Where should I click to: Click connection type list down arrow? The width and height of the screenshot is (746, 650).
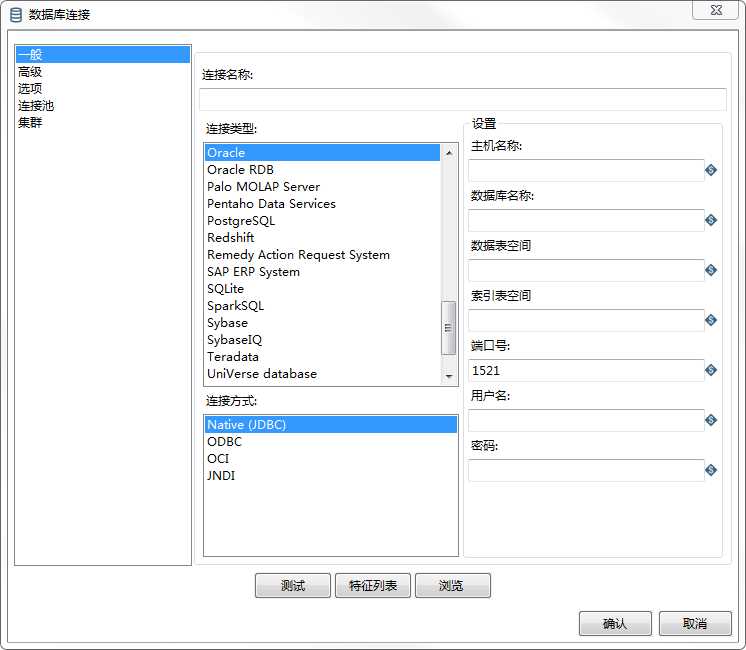tap(449, 376)
